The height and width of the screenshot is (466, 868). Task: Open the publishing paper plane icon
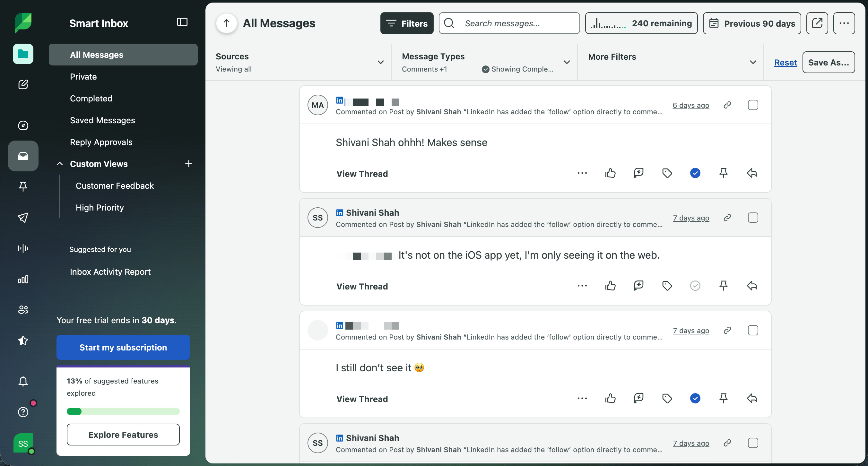click(23, 217)
